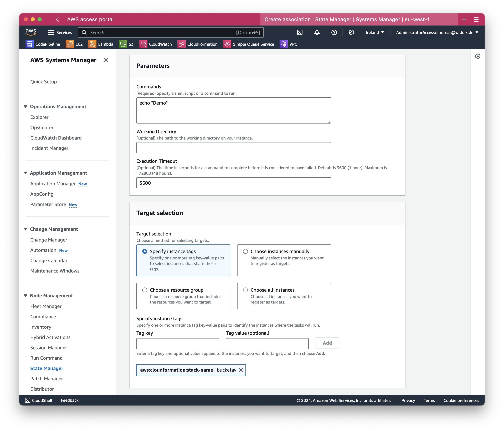This screenshot has width=504, height=431.
Task: Click the search magnifier icon
Action: (84, 32)
